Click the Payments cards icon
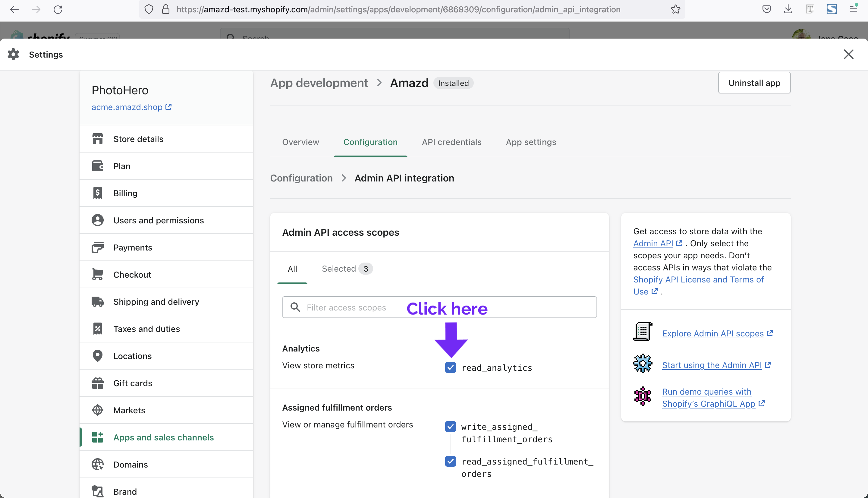The image size is (868, 498). [97, 247]
